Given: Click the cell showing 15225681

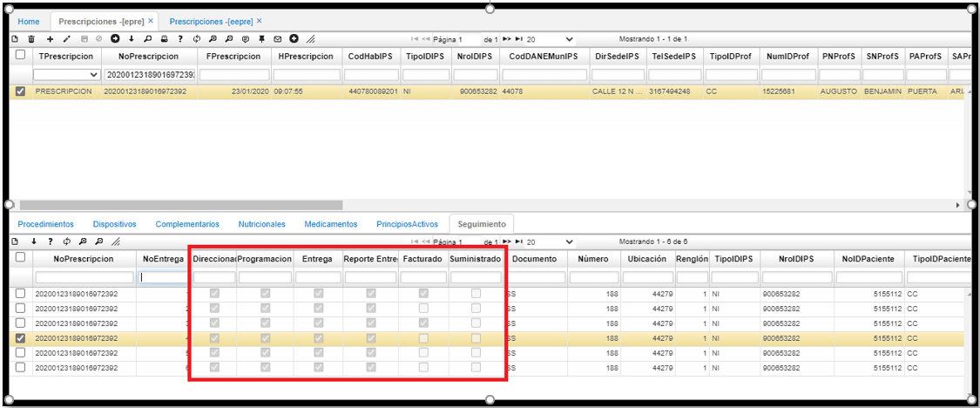Looking at the screenshot, I should coord(788,92).
